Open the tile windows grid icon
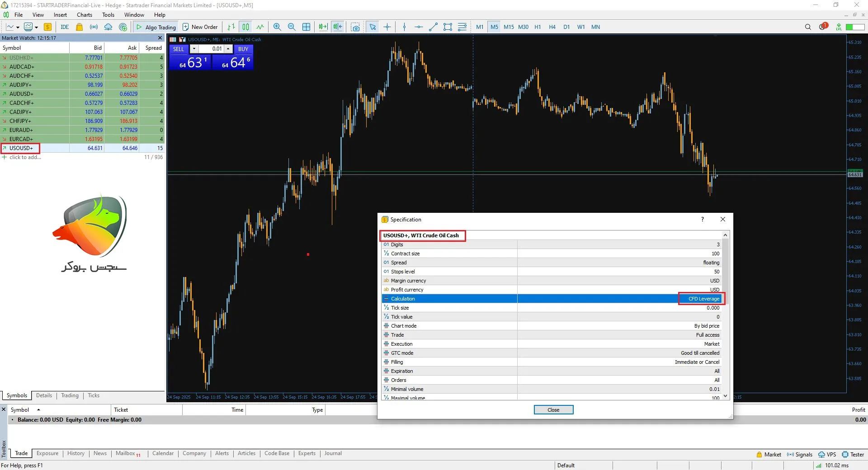The image size is (868, 470). pos(306,27)
